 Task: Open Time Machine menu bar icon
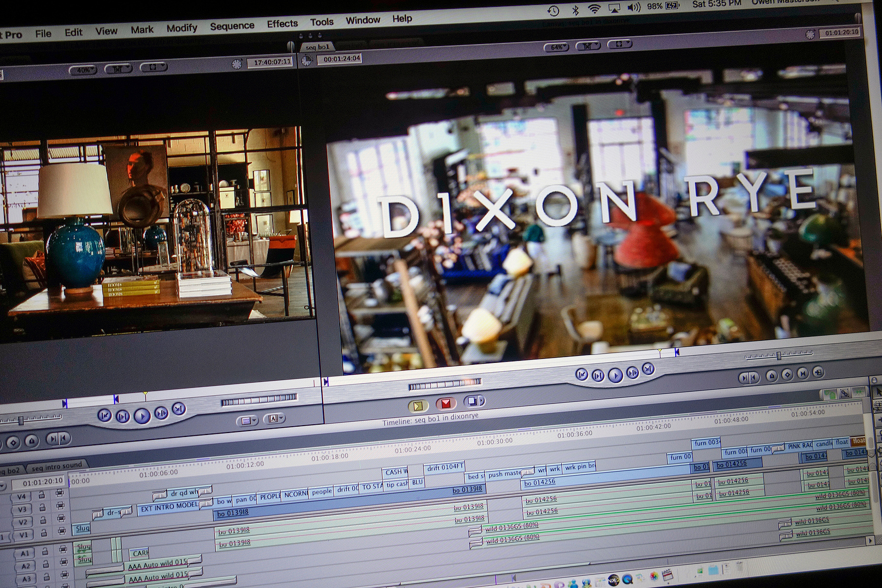tap(554, 10)
